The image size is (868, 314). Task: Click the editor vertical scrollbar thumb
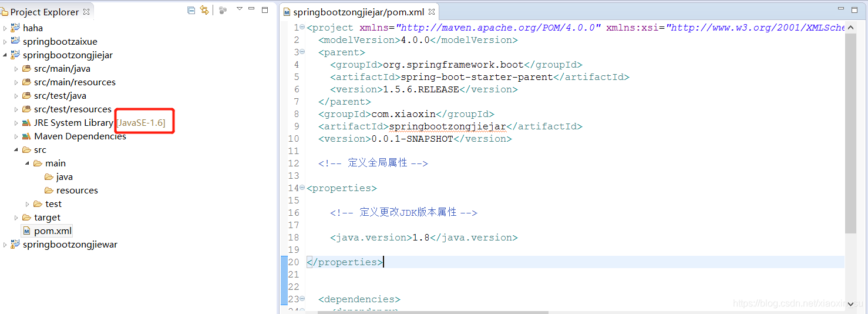[x=850, y=132]
